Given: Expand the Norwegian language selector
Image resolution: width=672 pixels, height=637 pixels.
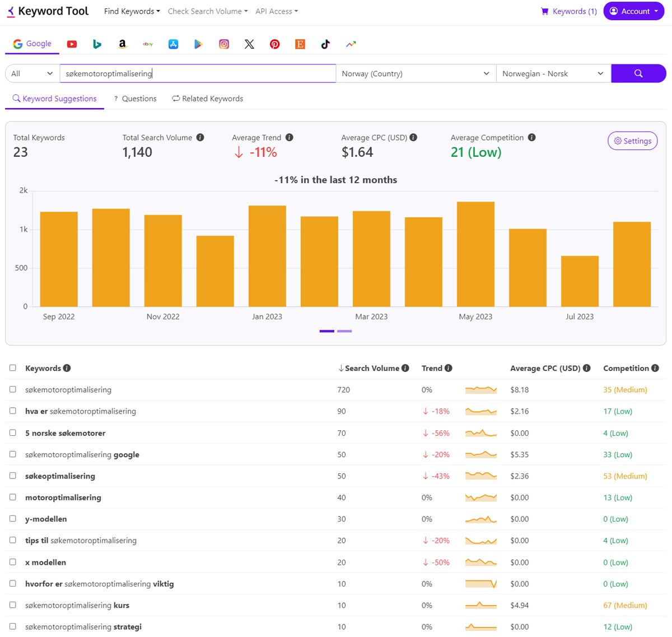Looking at the screenshot, I should (552, 73).
